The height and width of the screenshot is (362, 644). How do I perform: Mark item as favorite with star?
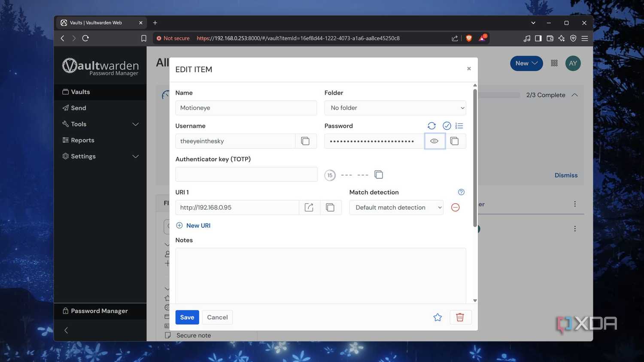tap(437, 317)
